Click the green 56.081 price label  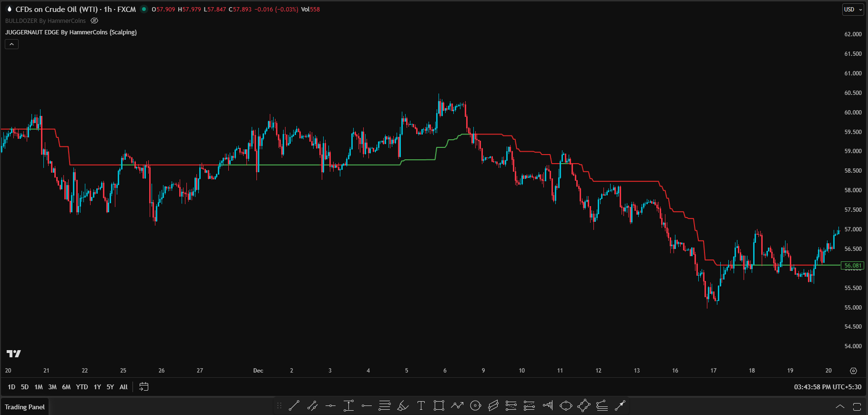pos(852,266)
